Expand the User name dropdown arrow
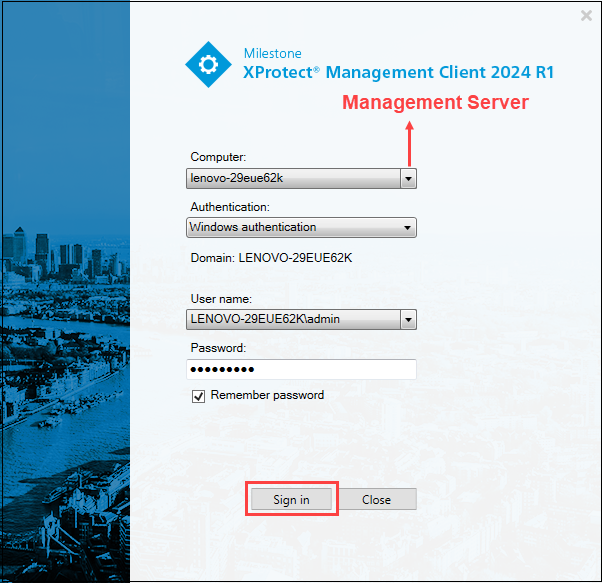 tap(407, 320)
